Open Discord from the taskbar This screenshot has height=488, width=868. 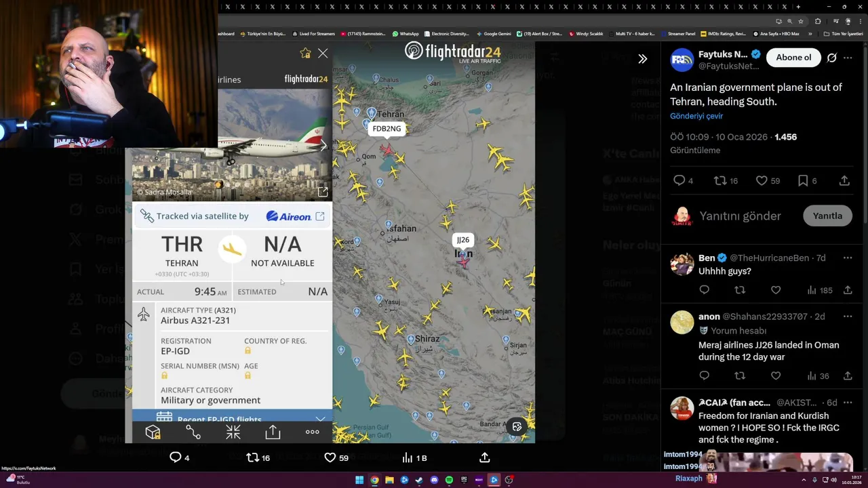[434, 480]
